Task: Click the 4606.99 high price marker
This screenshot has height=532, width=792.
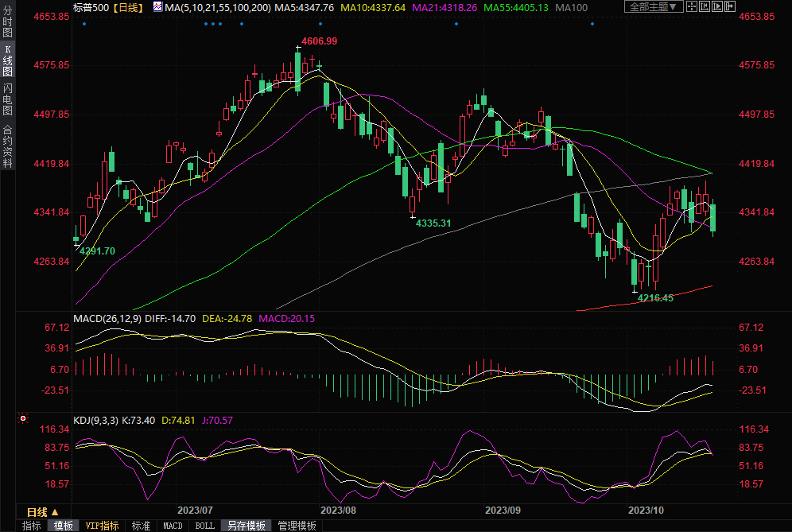Action: (319, 41)
